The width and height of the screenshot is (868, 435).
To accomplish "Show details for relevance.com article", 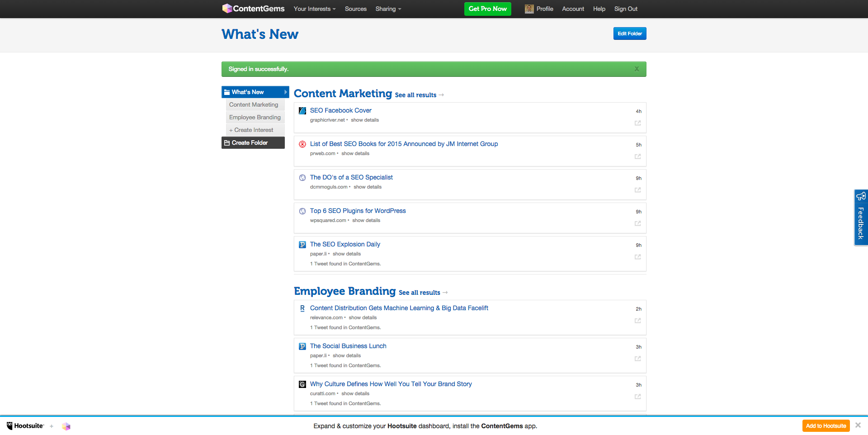I will coord(363,317).
